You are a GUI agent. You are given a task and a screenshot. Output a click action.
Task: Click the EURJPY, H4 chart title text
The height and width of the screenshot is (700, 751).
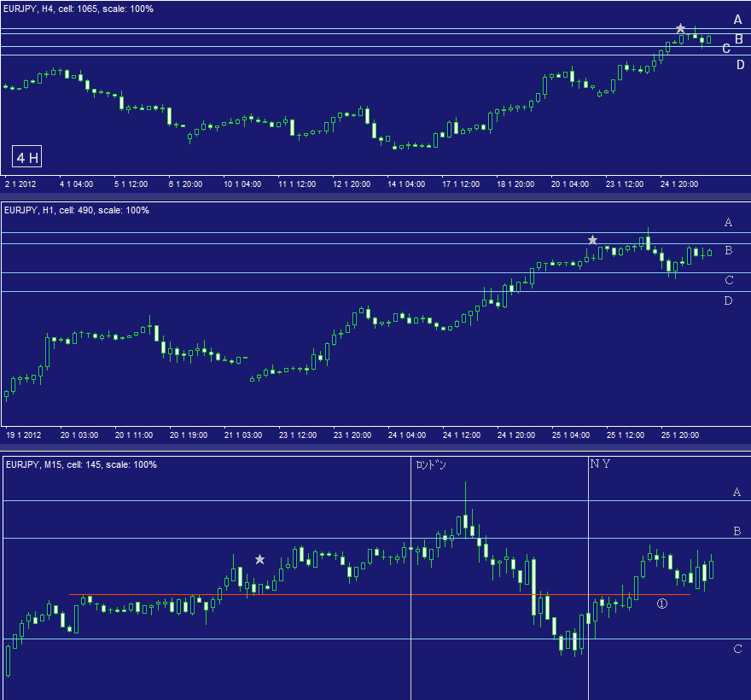click(x=79, y=9)
